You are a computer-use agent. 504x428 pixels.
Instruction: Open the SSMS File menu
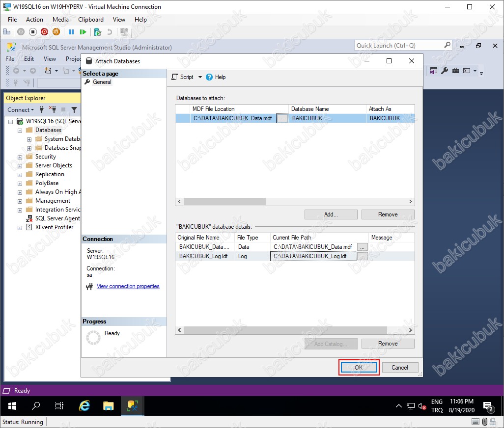pyautogui.click(x=10, y=59)
